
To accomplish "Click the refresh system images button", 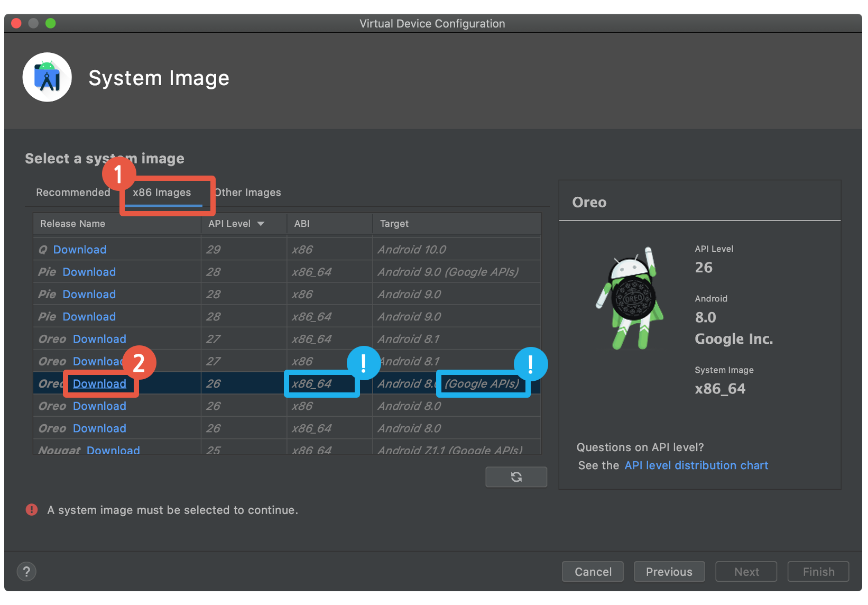I will click(516, 477).
